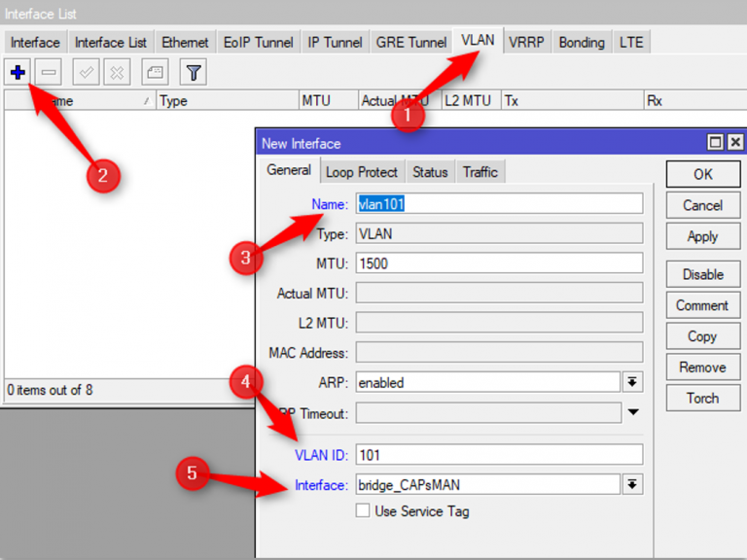Click the X Disable toolbar icon
The height and width of the screenshot is (560, 747).
tap(117, 72)
